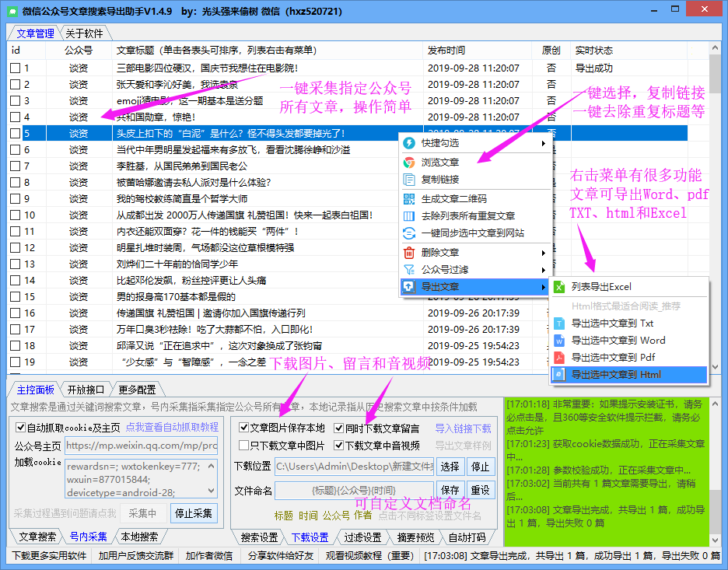
Task: Click the 标题 naming tag
Action: (x=284, y=516)
